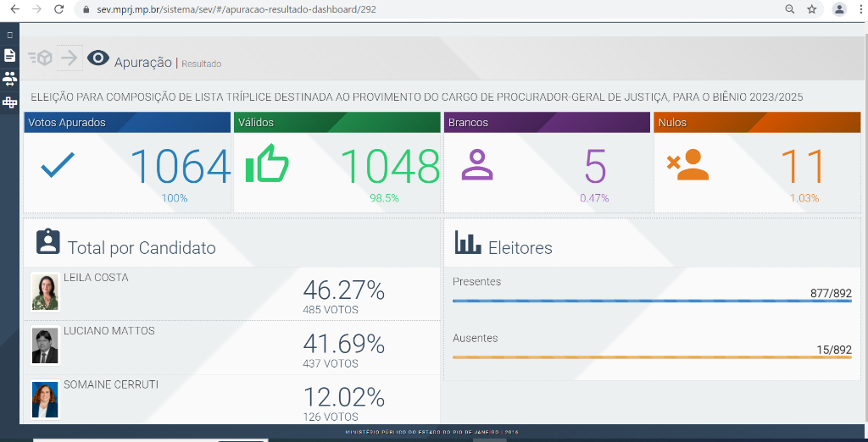Click the checkmark icon in Votos Apurados

pyautogui.click(x=58, y=164)
